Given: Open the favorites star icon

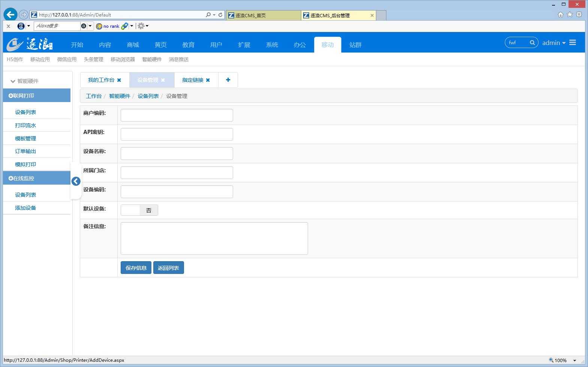Looking at the screenshot, I should pyautogui.click(x=570, y=15).
